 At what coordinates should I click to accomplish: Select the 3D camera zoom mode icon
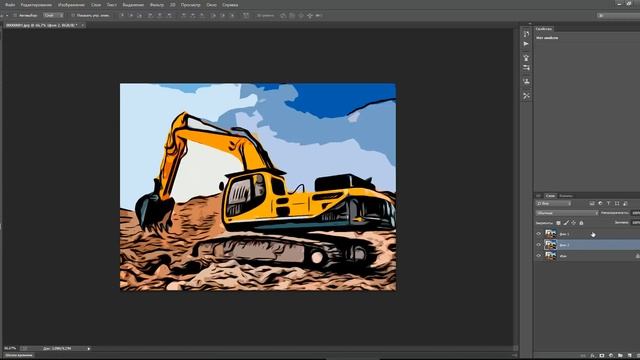click(x=319, y=16)
